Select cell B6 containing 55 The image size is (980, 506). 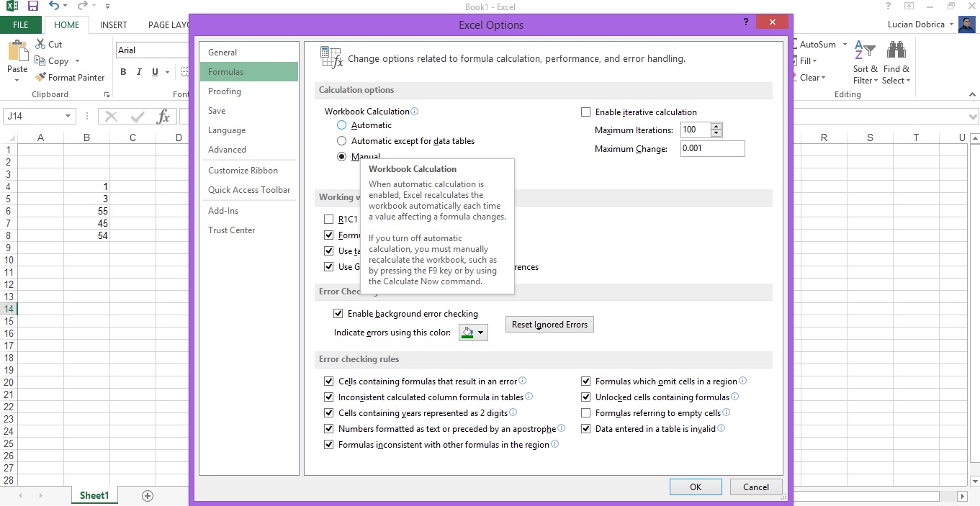coord(86,211)
